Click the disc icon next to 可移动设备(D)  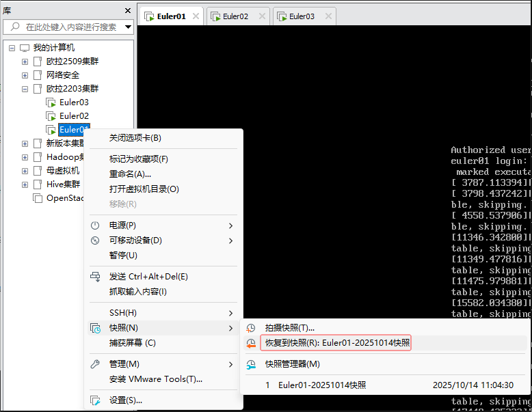point(95,241)
